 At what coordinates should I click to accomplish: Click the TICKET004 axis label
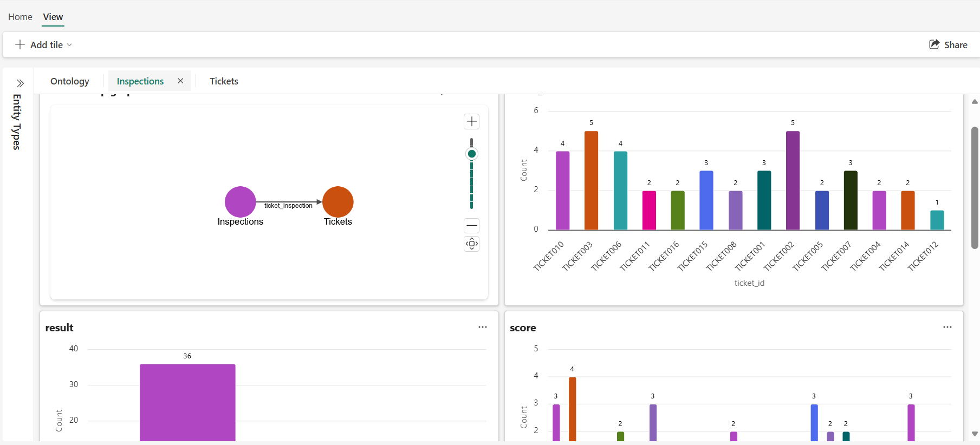[x=865, y=256]
